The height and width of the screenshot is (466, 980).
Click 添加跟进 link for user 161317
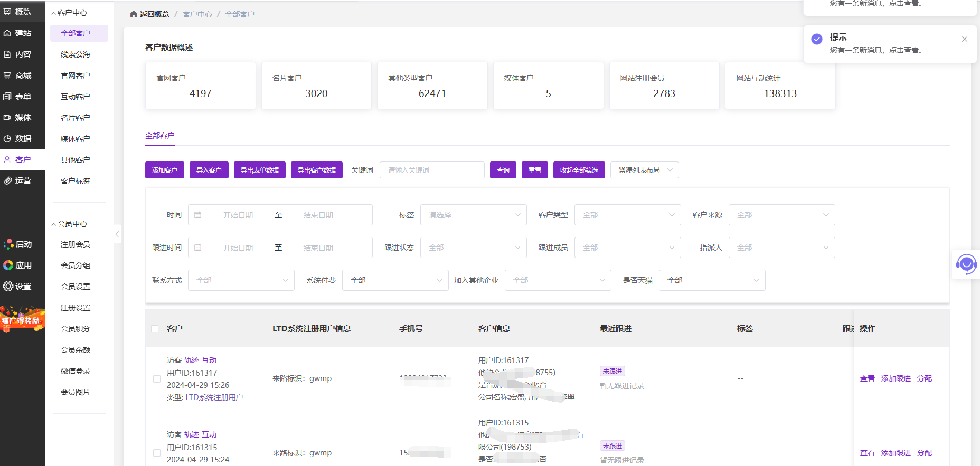click(x=896, y=378)
